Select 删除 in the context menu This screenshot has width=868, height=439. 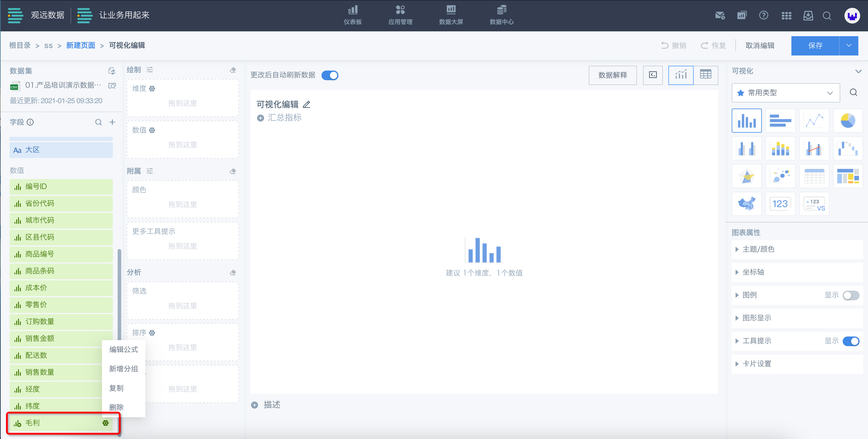117,407
